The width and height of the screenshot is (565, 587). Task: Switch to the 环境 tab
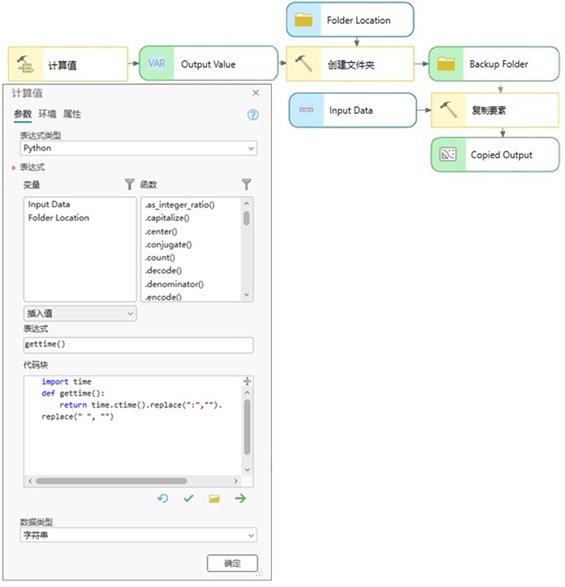coord(47,114)
